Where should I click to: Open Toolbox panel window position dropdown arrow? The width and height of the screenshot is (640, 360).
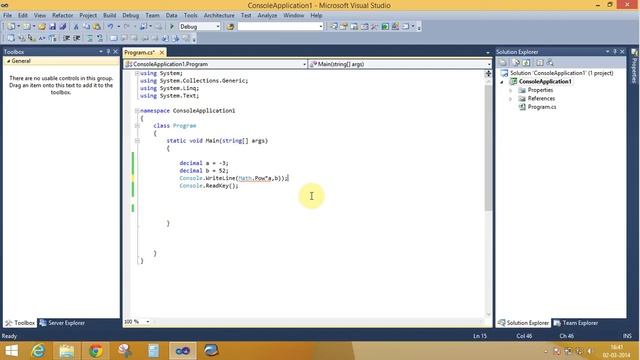(x=101, y=52)
